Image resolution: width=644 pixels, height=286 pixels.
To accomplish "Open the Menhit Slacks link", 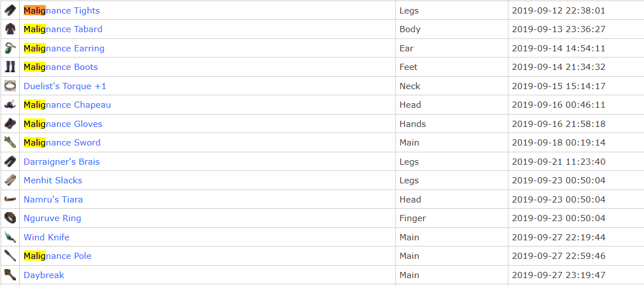I will (53, 181).
